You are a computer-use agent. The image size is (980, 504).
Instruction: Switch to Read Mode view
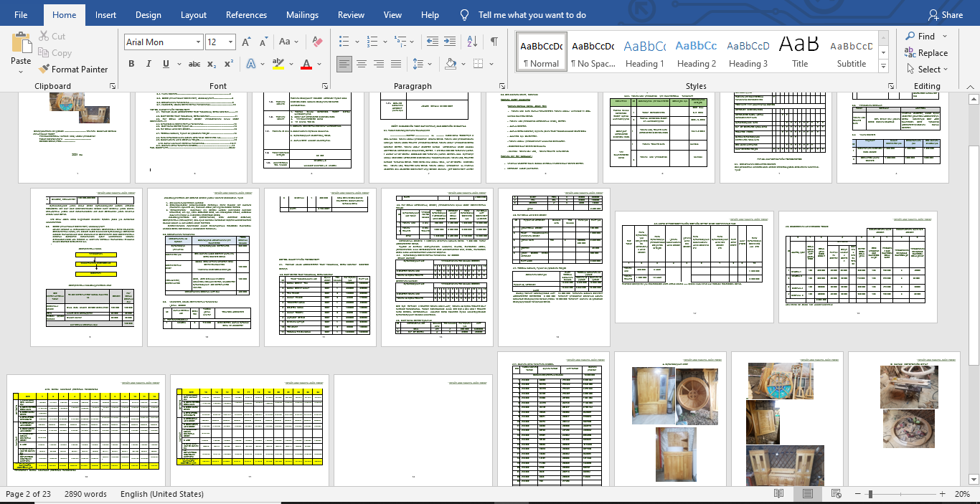click(x=779, y=494)
